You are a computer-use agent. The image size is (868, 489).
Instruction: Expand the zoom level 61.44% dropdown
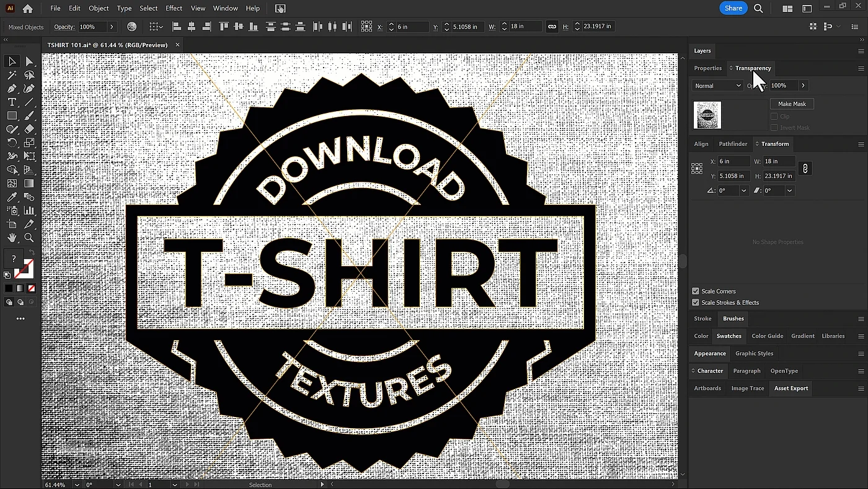click(77, 485)
